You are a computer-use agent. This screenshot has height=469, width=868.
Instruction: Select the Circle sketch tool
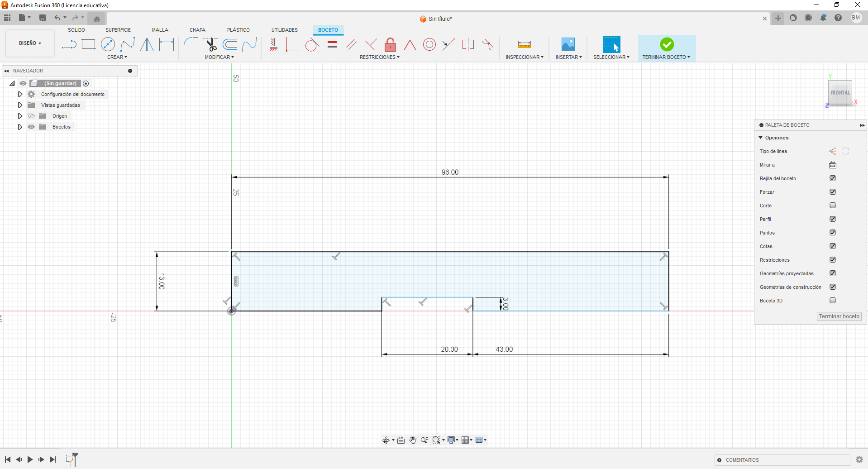[108, 44]
